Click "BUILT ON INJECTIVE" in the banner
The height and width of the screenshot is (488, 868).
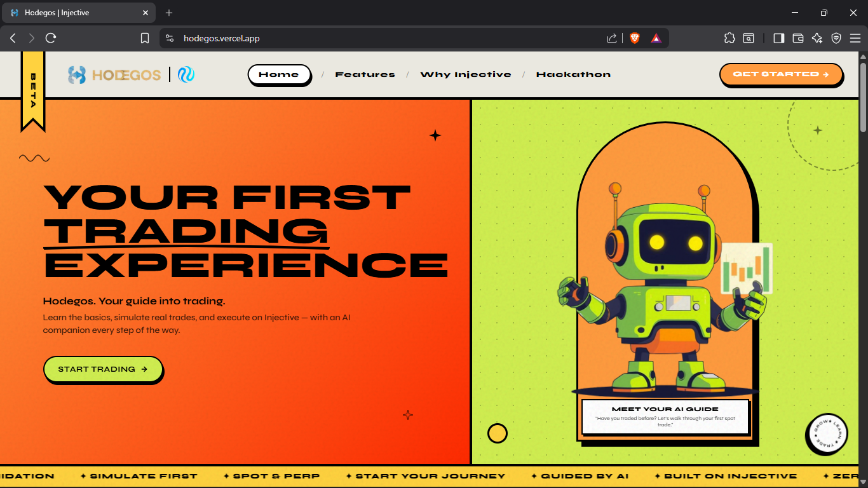pyautogui.click(x=730, y=476)
